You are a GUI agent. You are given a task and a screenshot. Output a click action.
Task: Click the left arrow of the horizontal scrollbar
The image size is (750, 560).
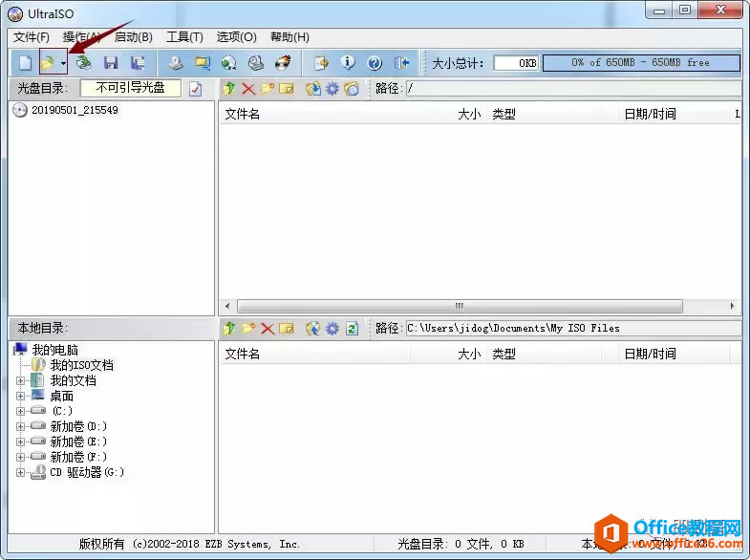tap(227, 306)
